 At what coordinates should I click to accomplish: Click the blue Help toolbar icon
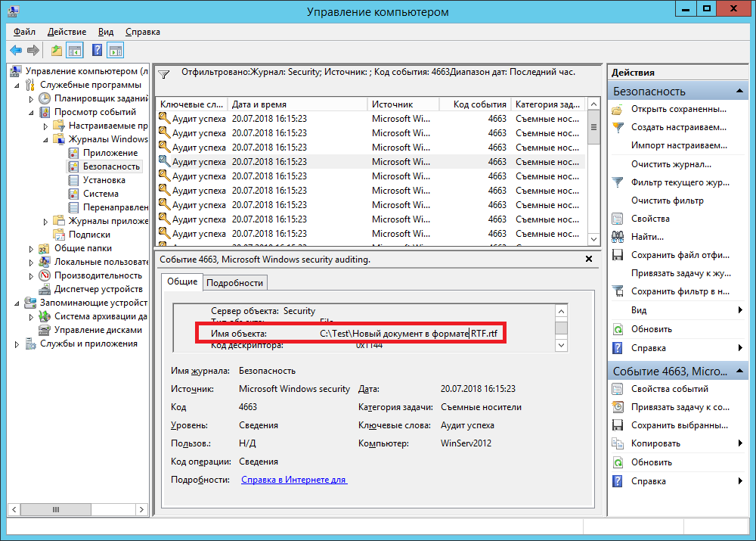point(97,51)
